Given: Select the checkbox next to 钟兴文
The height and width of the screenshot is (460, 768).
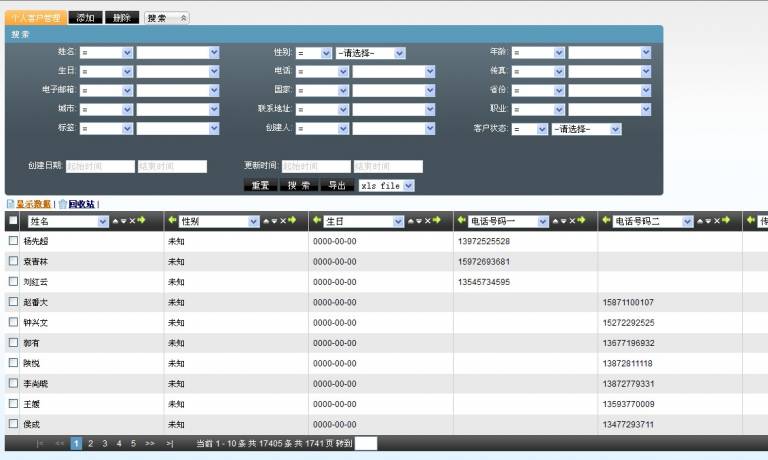Looking at the screenshot, I should [x=13, y=322].
